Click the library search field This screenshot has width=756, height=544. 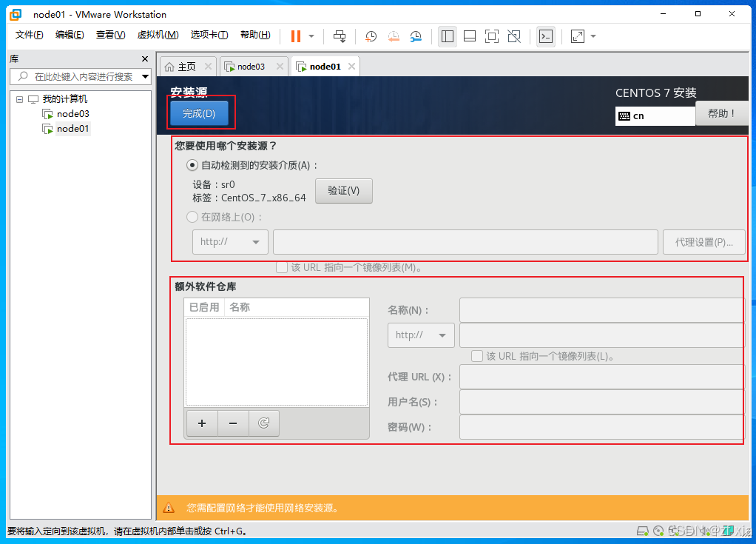(x=80, y=77)
